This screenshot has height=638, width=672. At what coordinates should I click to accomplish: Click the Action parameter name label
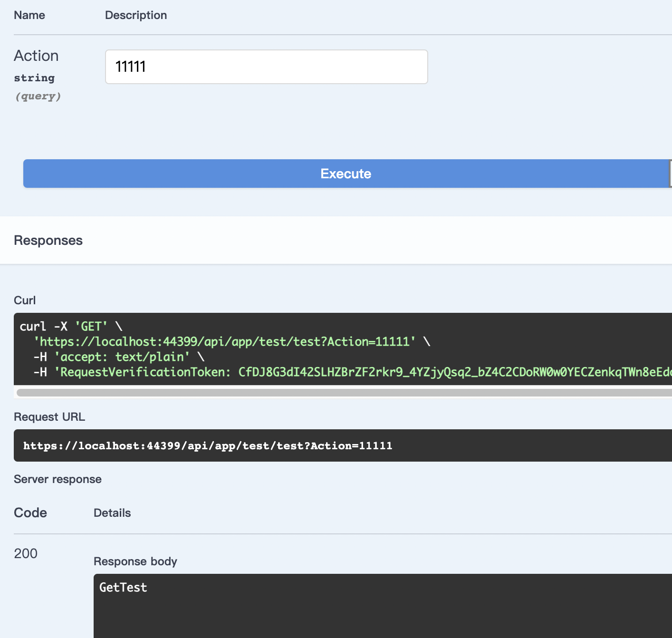pos(36,56)
